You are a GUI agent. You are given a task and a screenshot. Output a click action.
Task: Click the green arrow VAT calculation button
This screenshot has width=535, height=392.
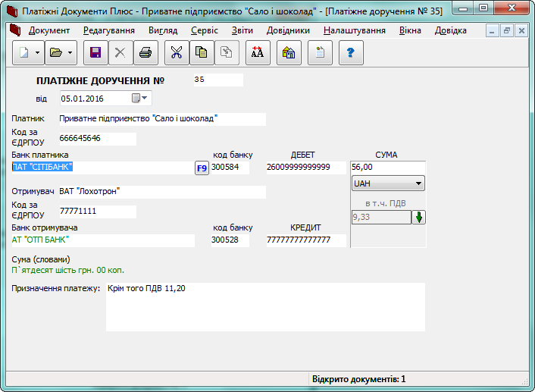[x=418, y=217]
